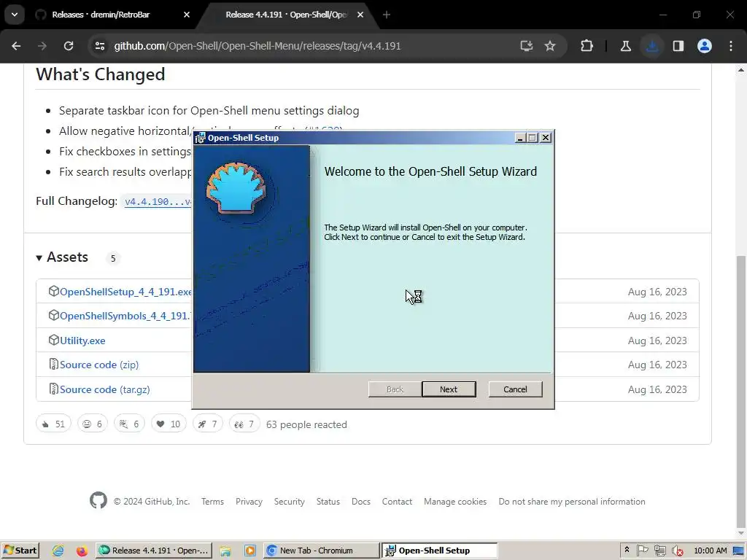The image size is (747, 560).
Task: Close the RetroBar releases tab
Action: coord(186,15)
